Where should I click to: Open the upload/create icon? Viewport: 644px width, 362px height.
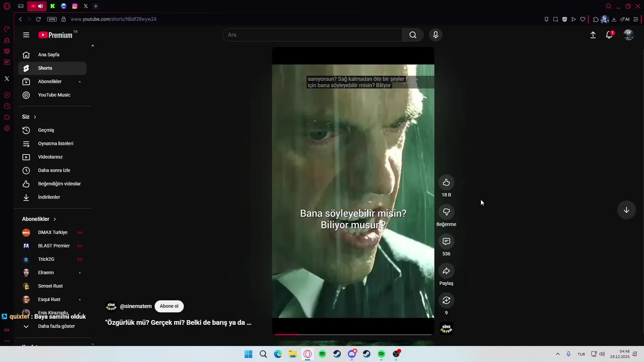click(x=593, y=35)
